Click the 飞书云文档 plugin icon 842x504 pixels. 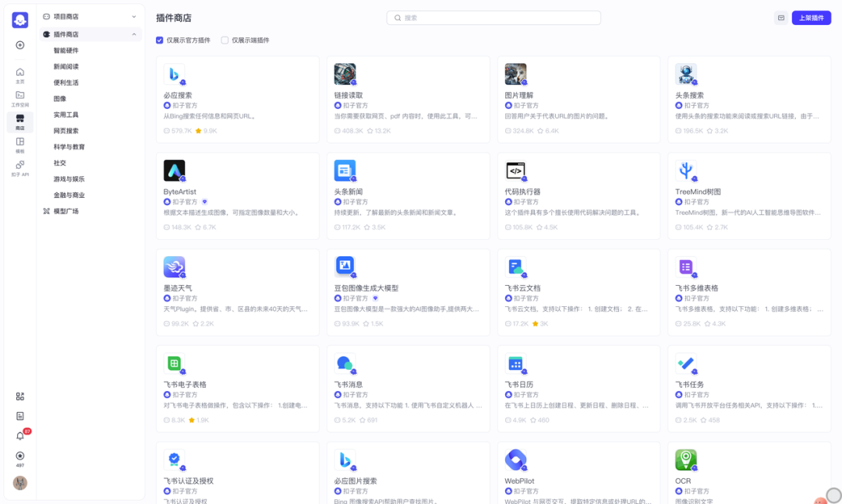[x=515, y=266]
